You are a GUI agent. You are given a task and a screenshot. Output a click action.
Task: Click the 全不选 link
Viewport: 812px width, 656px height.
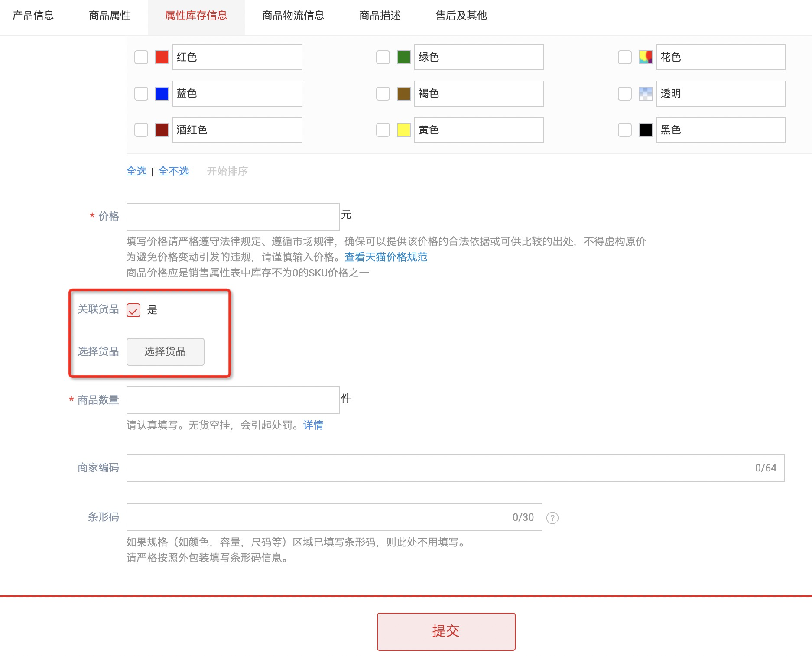click(174, 171)
